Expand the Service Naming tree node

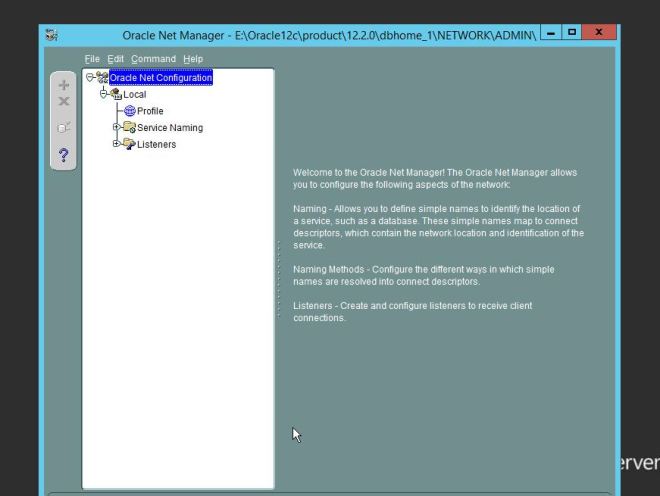click(x=116, y=128)
